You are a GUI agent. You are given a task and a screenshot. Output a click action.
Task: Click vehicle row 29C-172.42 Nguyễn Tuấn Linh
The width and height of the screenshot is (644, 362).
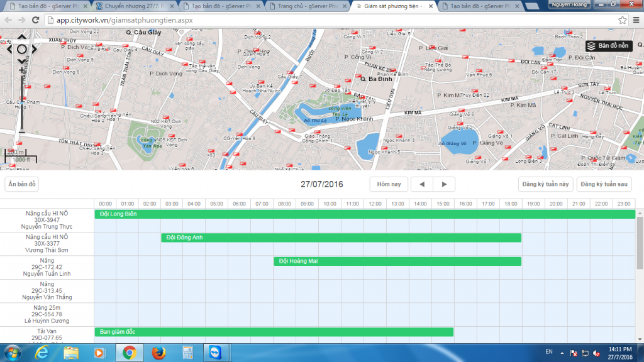[47, 267]
